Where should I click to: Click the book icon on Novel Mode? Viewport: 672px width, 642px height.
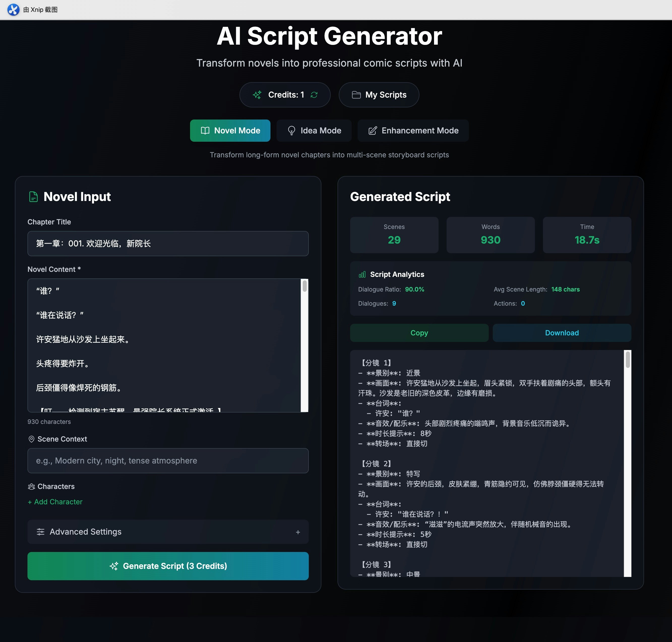coord(205,130)
